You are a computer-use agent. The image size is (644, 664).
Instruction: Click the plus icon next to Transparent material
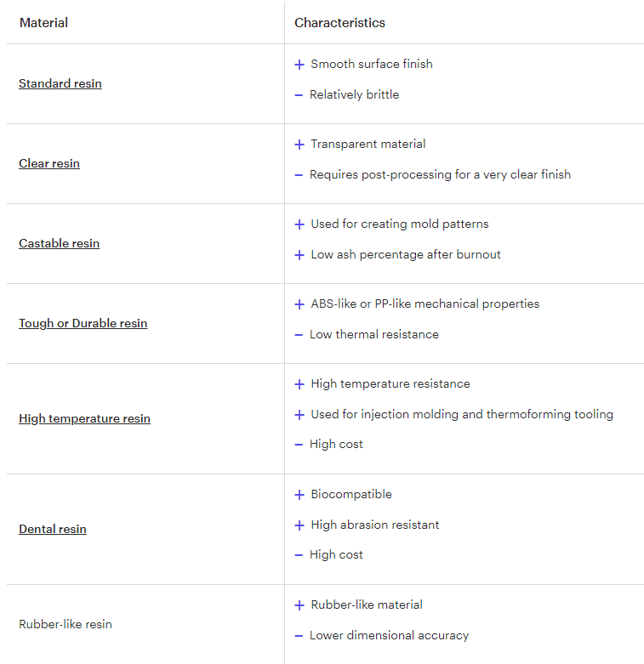tap(299, 145)
